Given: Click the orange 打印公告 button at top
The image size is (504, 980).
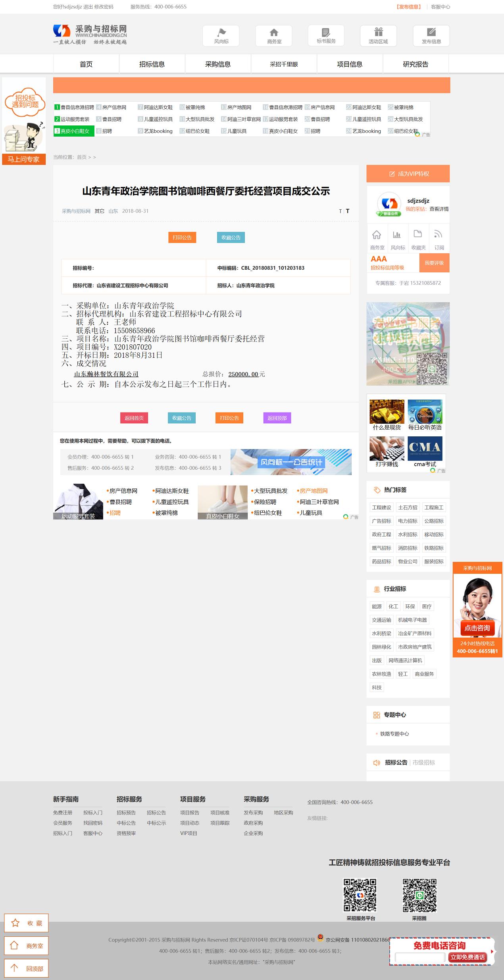Looking at the screenshot, I should click(182, 237).
